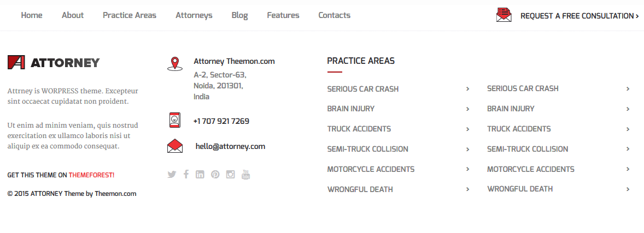Click the chevron next to first Truck Accidents
The image size is (644, 233).
[x=468, y=129]
